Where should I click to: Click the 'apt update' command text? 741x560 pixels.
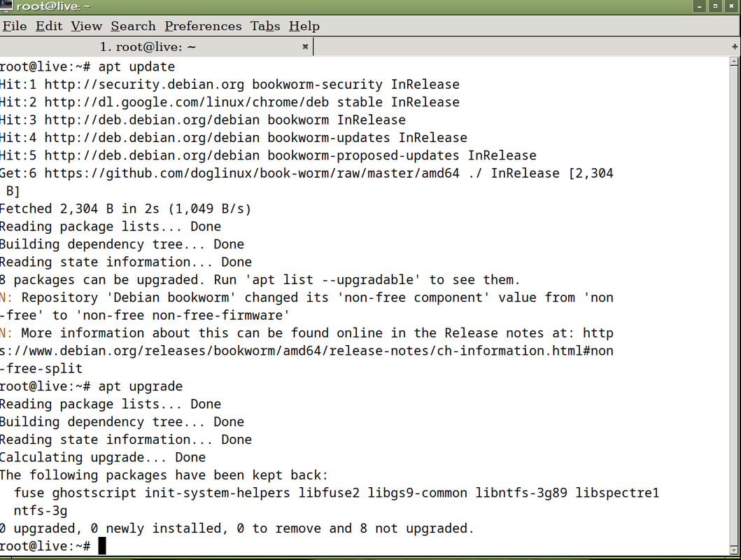coord(136,66)
